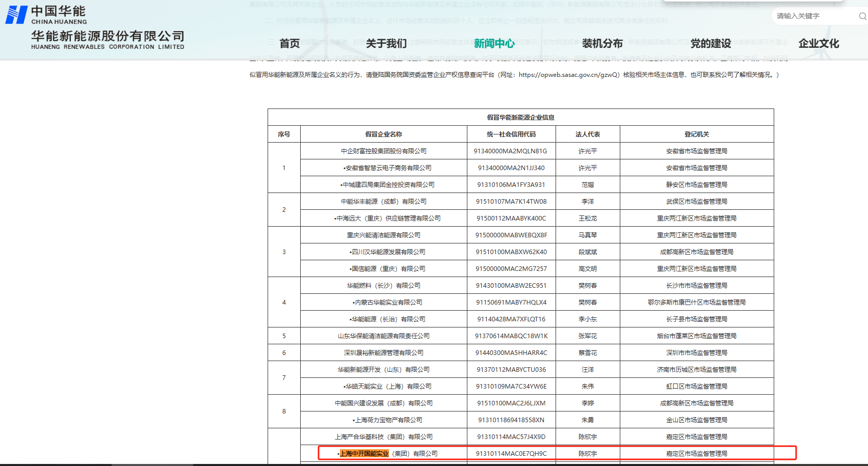Open the 党的建设 menu item
The image size is (868, 466).
click(711, 44)
